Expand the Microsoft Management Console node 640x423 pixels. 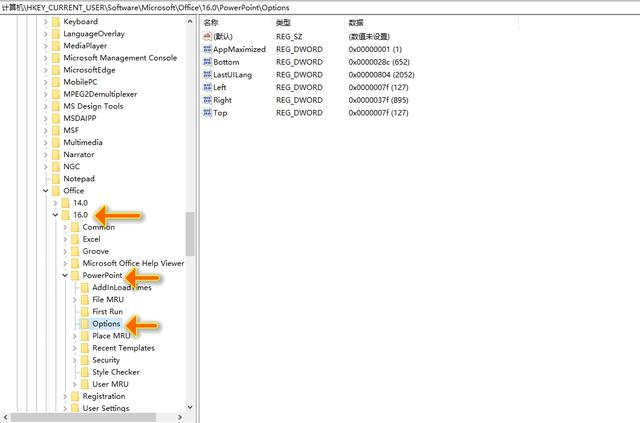pos(46,58)
